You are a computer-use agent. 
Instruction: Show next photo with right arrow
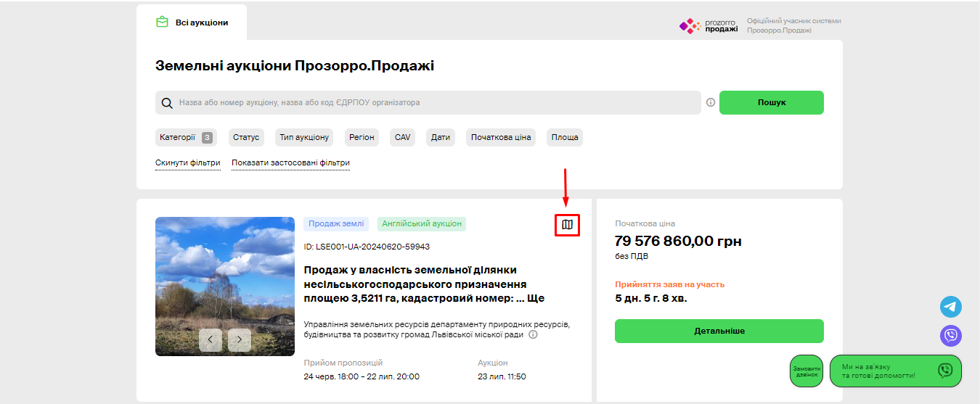[x=240, y=339]
